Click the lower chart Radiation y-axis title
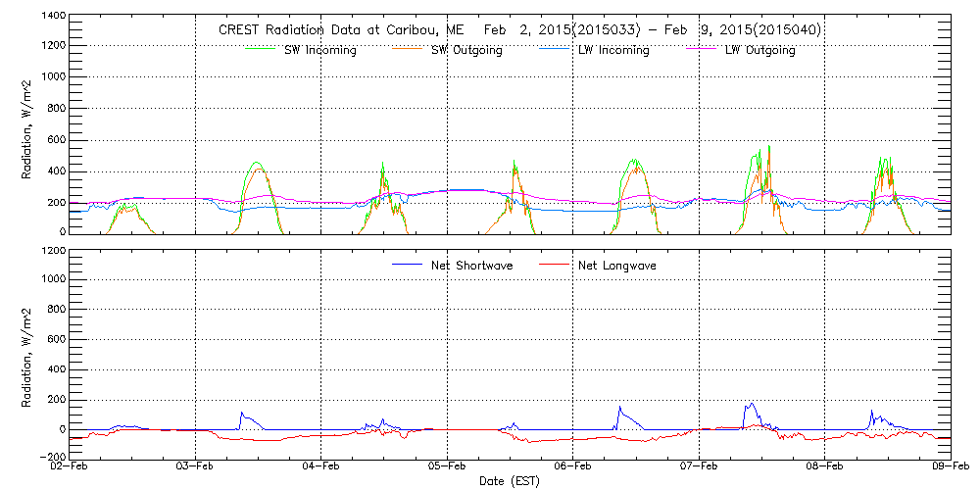 [x=28, y=353]
